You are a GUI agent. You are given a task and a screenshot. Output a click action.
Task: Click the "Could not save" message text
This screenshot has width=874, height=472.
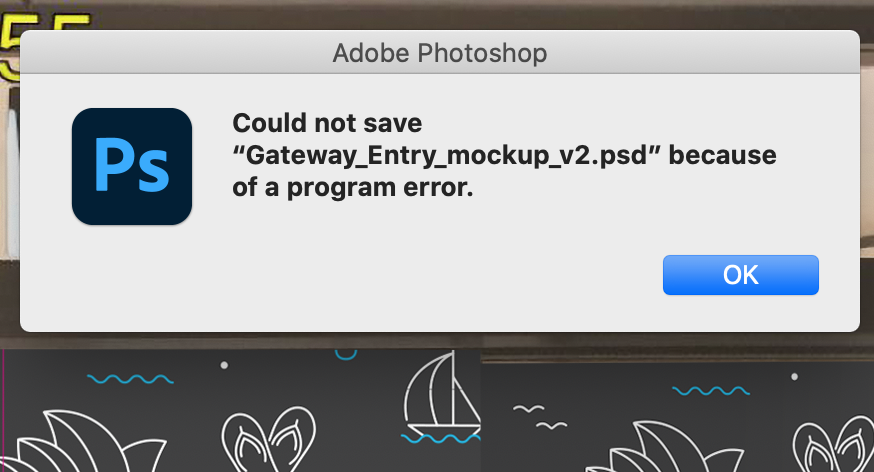pos(328,124)
